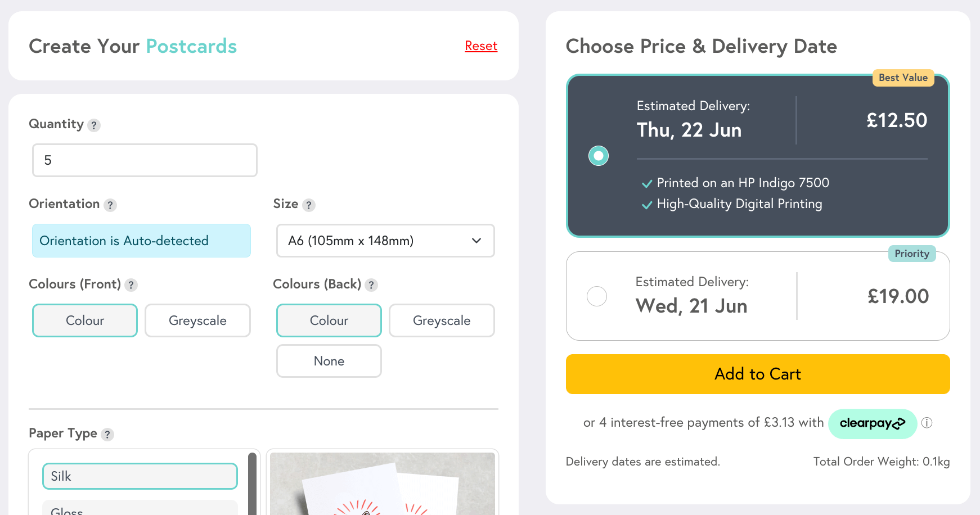The height and width of the screenshot is (515, 980).
Task: Set back colours to None
Action: click(x=329, y=361)
